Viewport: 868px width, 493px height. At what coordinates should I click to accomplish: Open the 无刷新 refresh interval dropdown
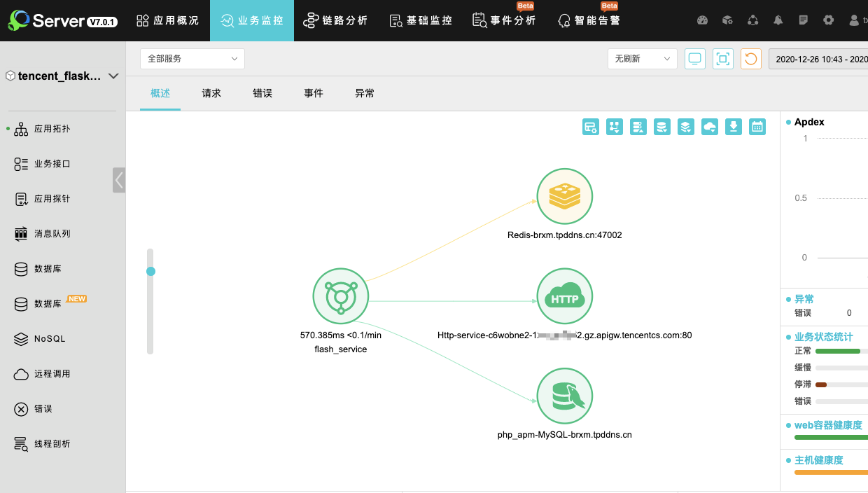click(x=643, y=59)
